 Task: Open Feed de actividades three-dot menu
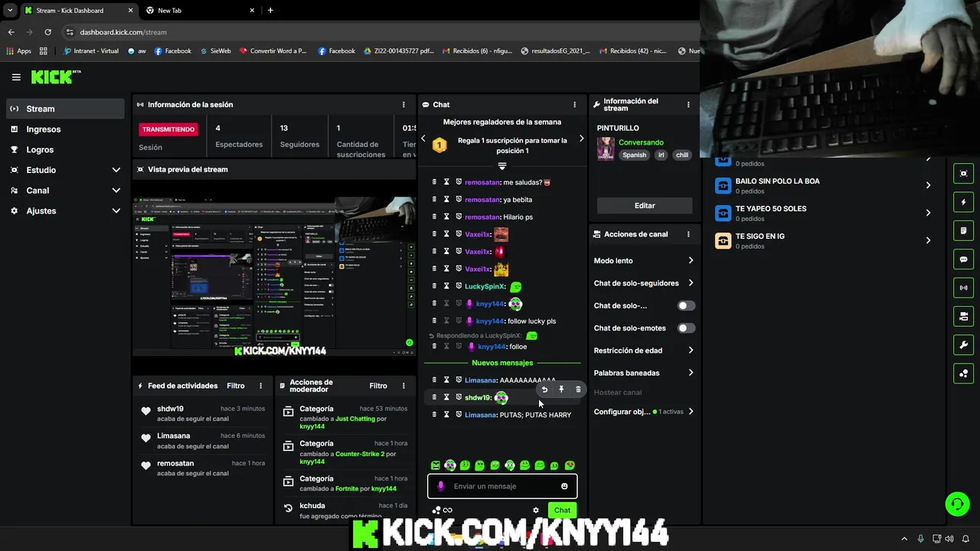tap(260, 386)
